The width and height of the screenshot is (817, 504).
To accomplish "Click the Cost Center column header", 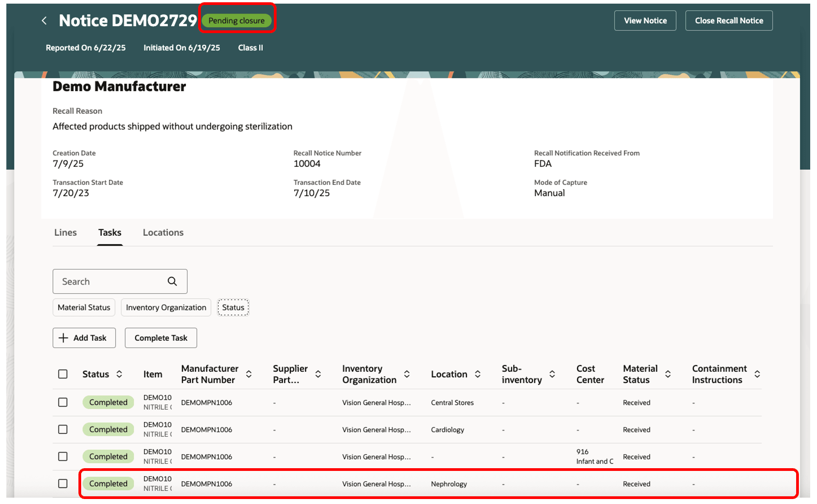I will click(590, 374).
